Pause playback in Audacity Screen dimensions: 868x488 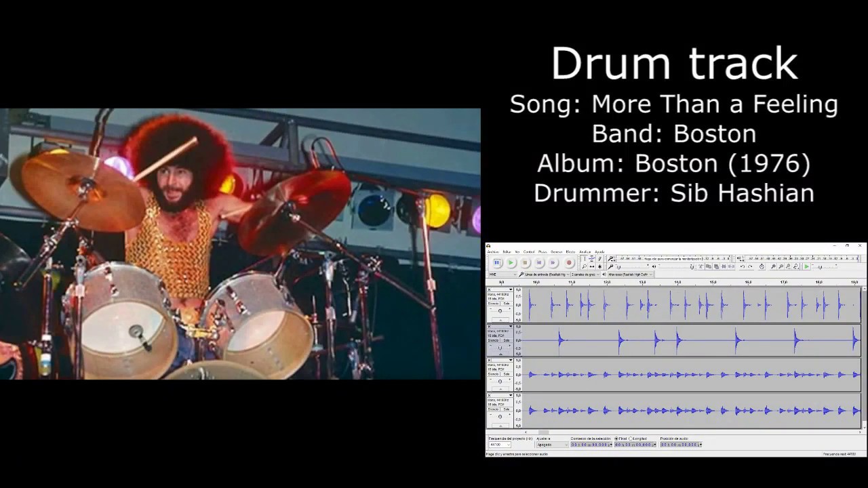(x=497, y=262)
